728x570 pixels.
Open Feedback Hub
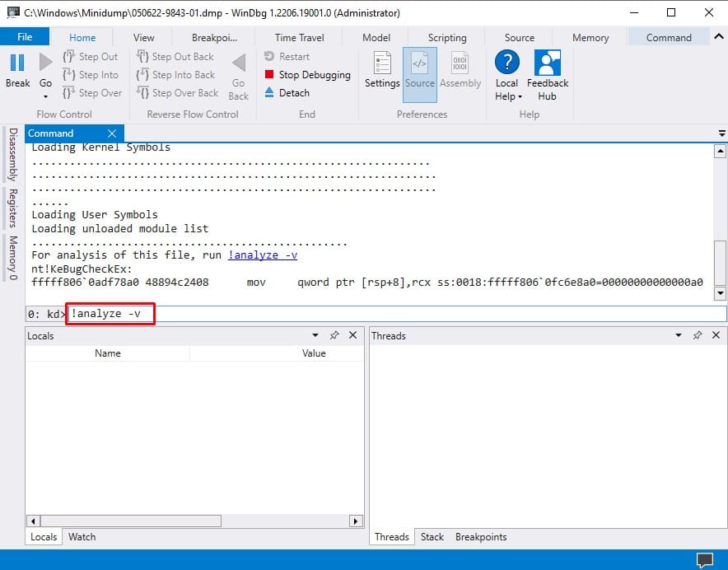click(548, 75)
